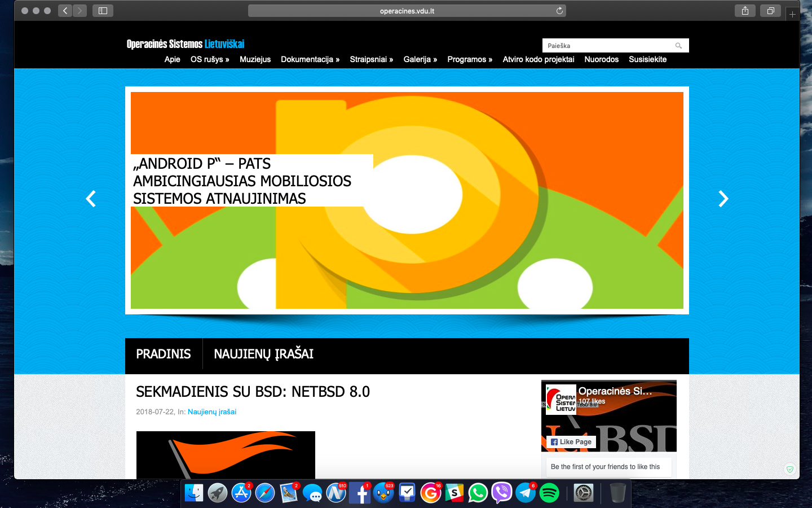Image resolution: width=812 pixels, height=508 pixels.
Task: Toggle the Safari sidebar button
Action: [x=103, y=11]
